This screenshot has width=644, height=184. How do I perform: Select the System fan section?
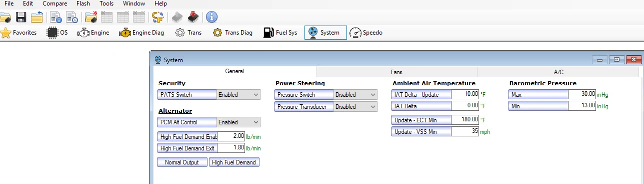(x=325, y=33)
